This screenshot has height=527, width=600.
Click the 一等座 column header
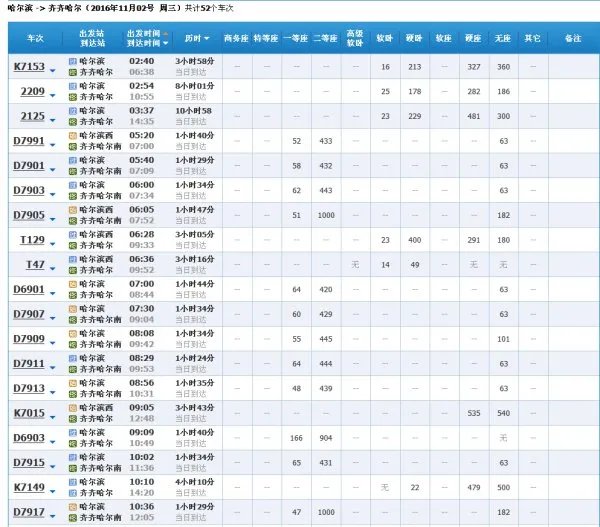tap(296, 38)
